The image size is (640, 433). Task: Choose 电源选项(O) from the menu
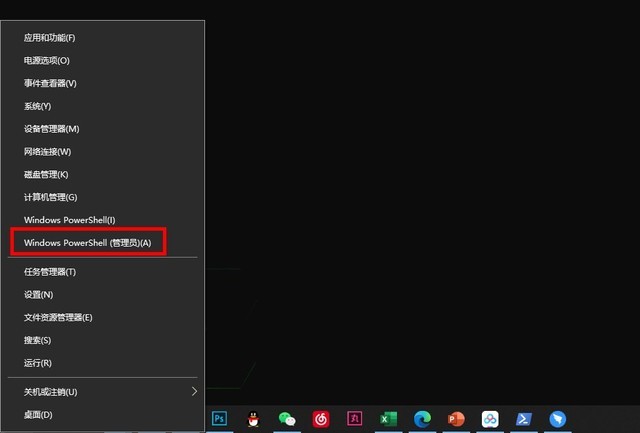pos(103,61)
